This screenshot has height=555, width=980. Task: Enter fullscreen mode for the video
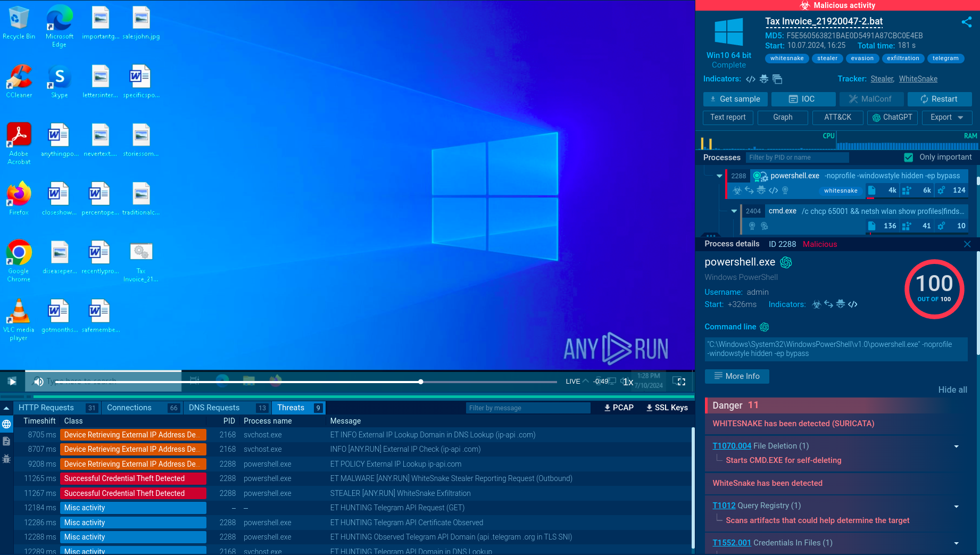point(679,381)
